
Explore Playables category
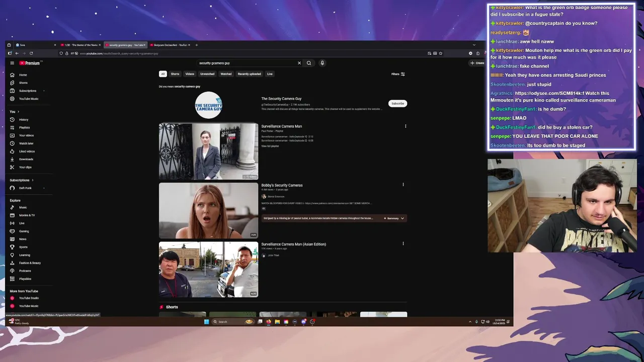24,279
